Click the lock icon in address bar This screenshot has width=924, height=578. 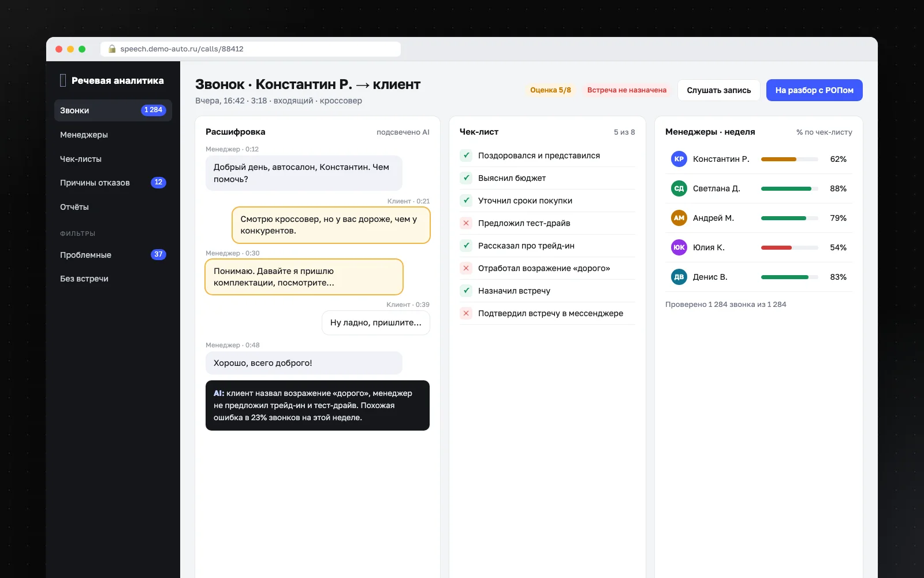click(x=112, y=49)
